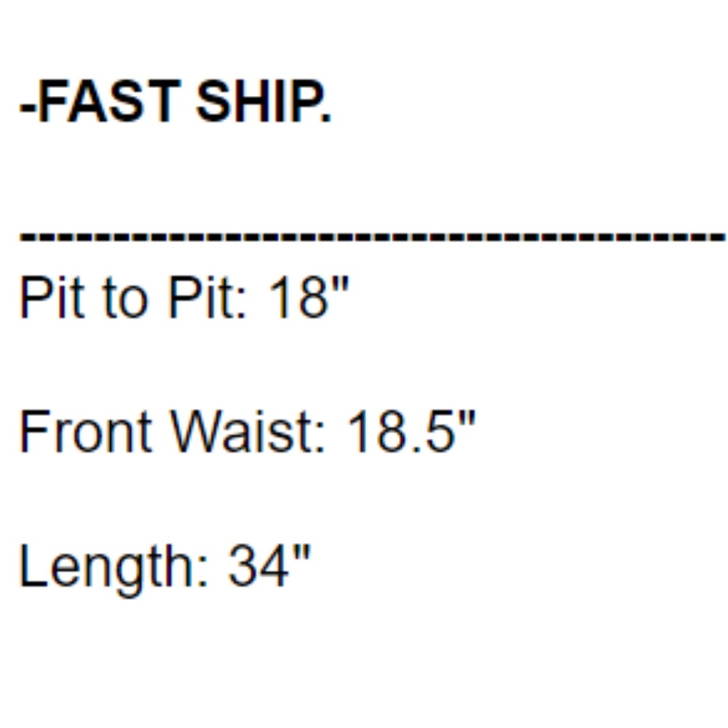This screenshot has width=728, height=728.
Task: Select the 34" Length value
Action: (269, 566)
